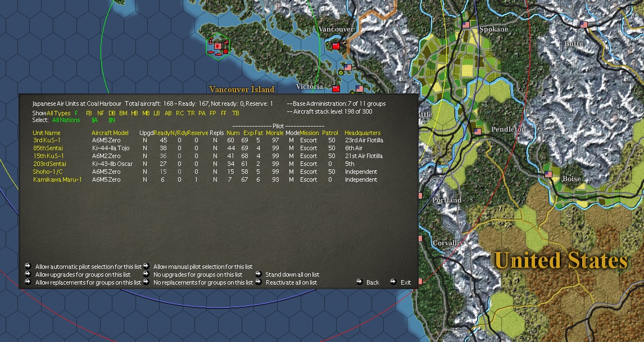644x342 pixels.
Task: Sort list by Morale column
Action: tap(275, 133)
